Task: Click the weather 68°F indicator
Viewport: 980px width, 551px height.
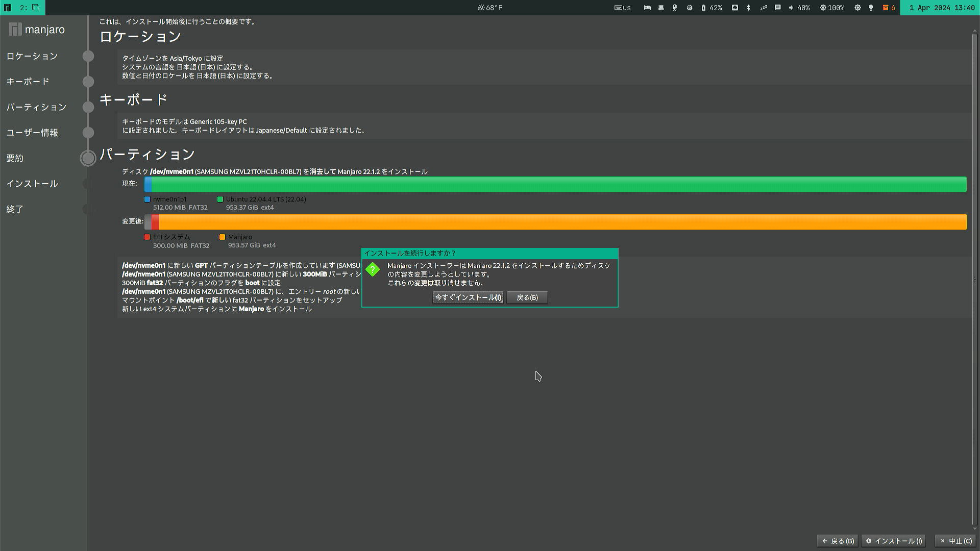Action: [x=489, y=8]
